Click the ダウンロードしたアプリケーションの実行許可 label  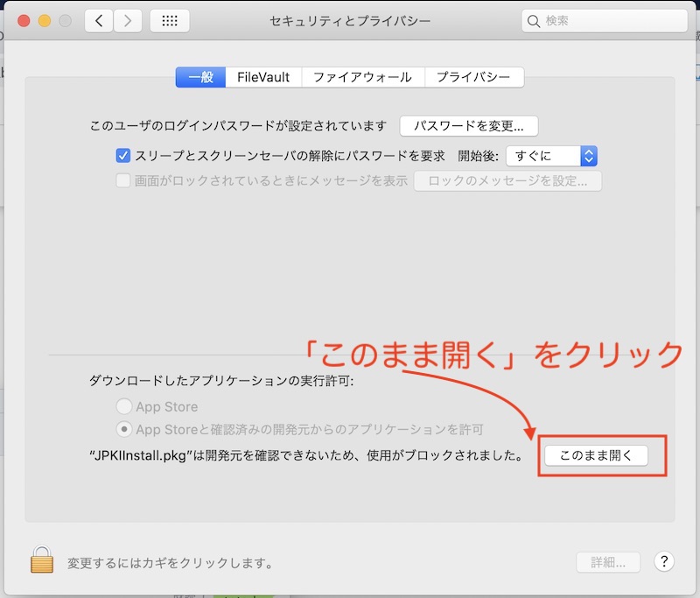[x=221, y=381]
